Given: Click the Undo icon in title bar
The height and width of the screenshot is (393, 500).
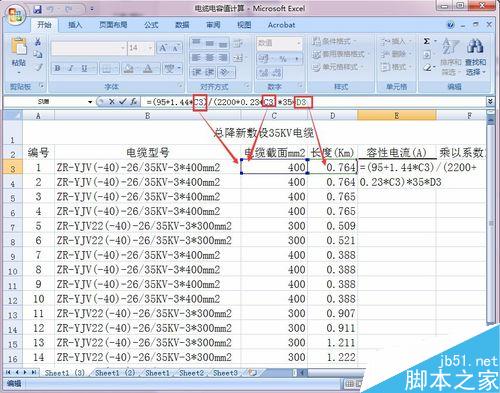Looking at the screenshot, I should 51,9.
